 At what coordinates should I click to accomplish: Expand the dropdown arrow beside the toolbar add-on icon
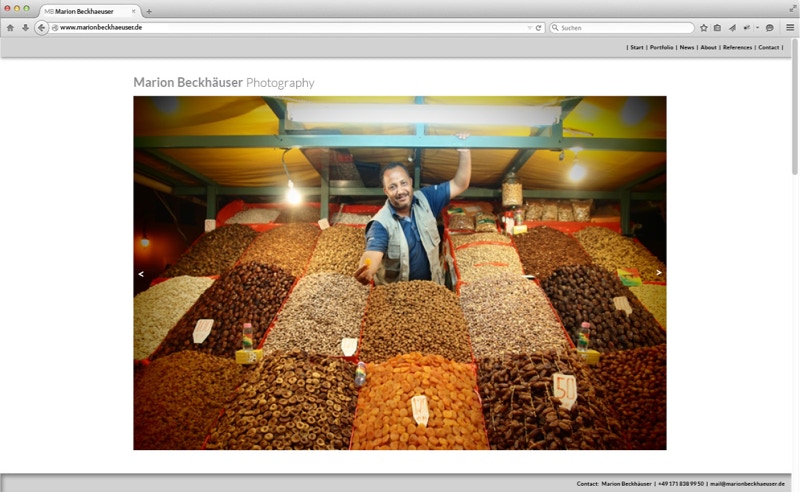click(757, 28)
